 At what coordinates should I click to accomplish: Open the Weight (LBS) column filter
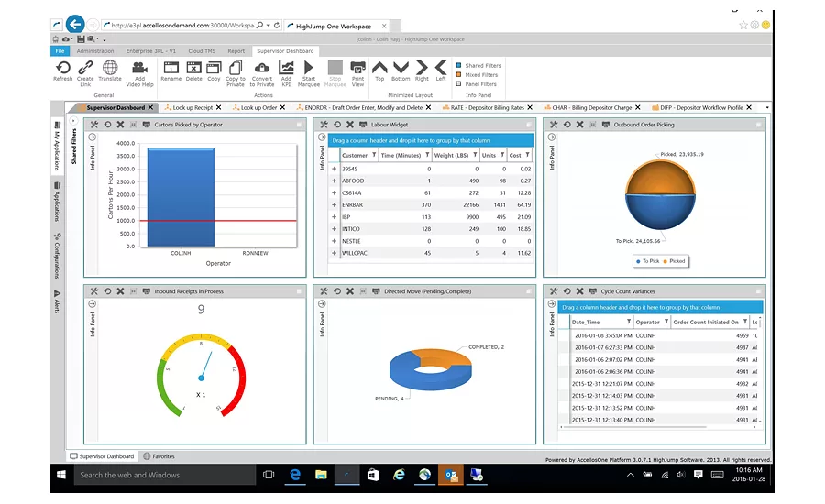[x=475, y=155]
